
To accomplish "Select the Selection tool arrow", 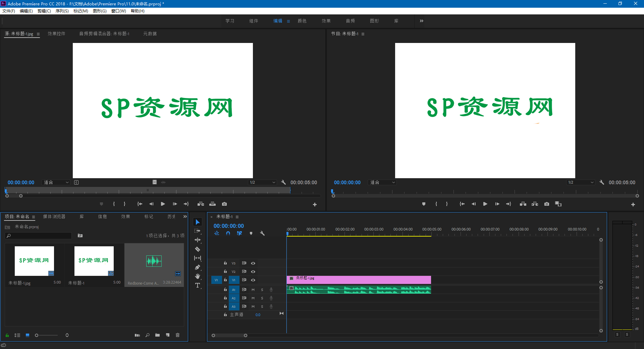I will point(198,222).
